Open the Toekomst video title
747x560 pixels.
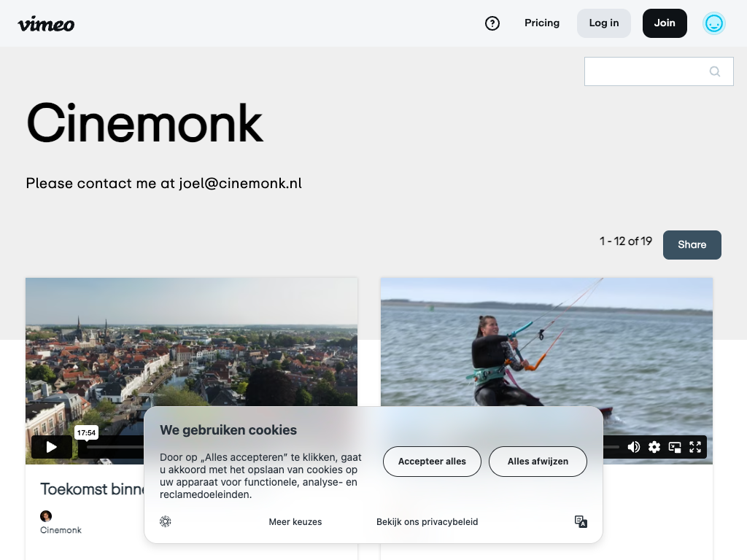pyautogui.click(x=93, y=489)
